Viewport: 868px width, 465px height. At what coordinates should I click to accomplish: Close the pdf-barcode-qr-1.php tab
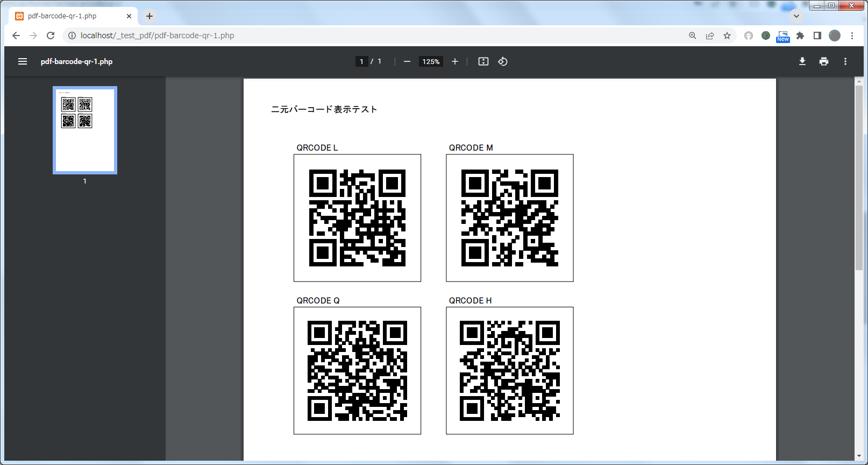tap(129, 16)
